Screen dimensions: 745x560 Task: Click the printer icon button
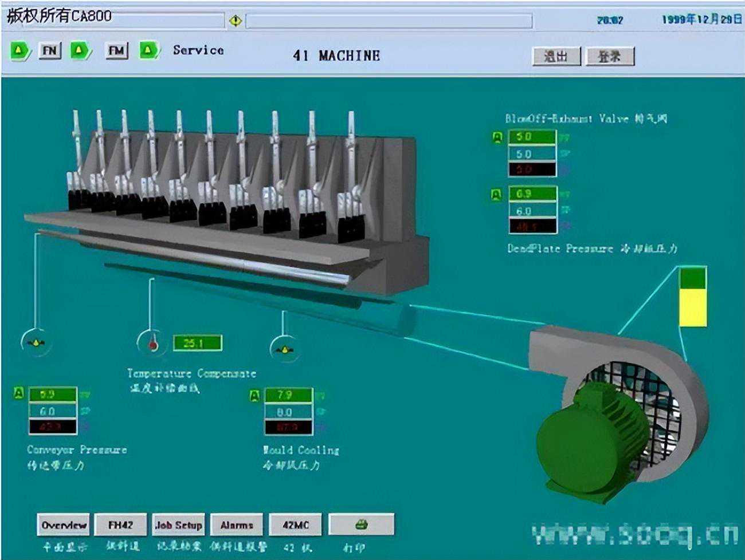pos(361,524)
